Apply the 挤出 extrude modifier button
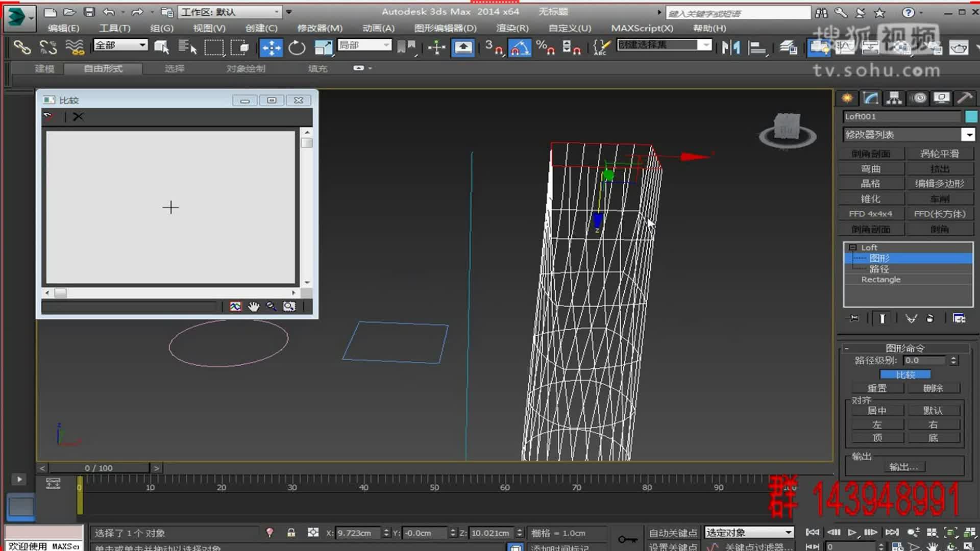 click(941, 168)
